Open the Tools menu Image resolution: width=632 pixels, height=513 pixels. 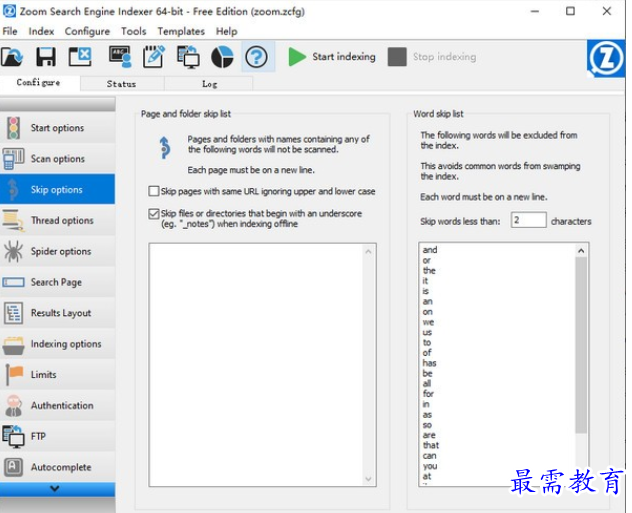[133, 31]
